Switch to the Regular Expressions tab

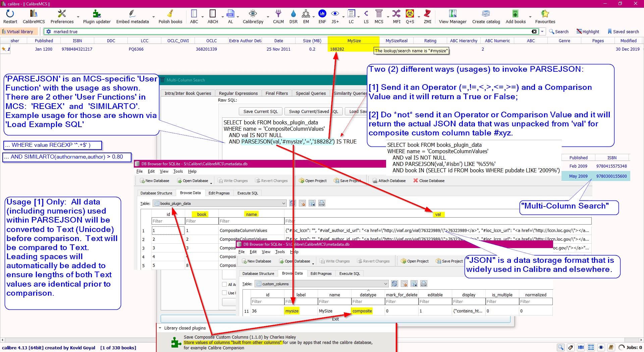coord(238,93)
